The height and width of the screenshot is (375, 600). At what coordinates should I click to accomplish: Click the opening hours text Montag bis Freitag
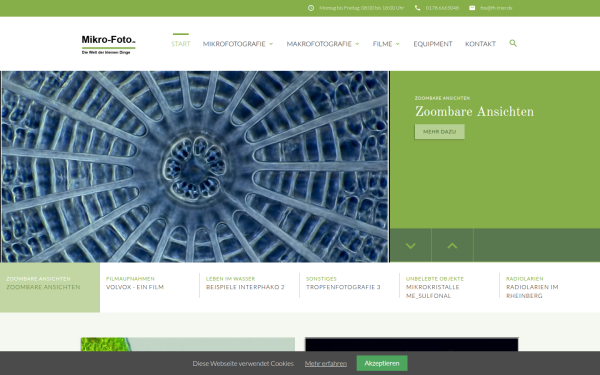click(361, 8)
